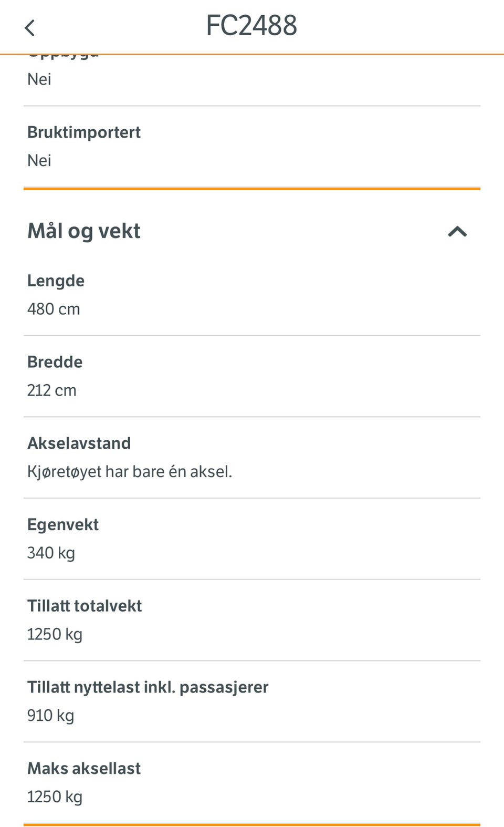The image size is (504, 827).
Task: Tap the Nei value above Bruktimportert
Action: tap(39, 79)
